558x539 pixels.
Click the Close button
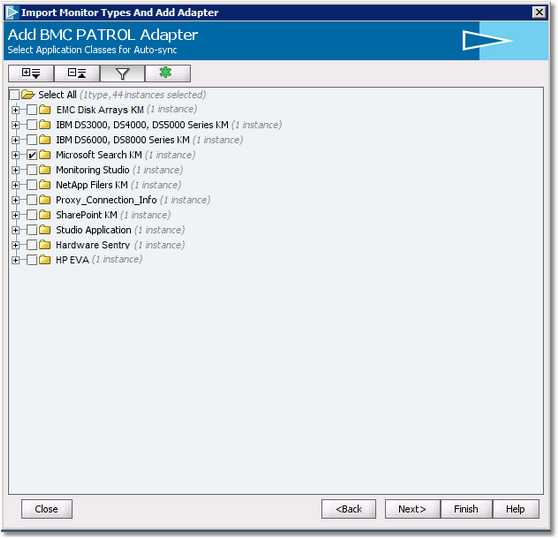click(x=47, y=509)
